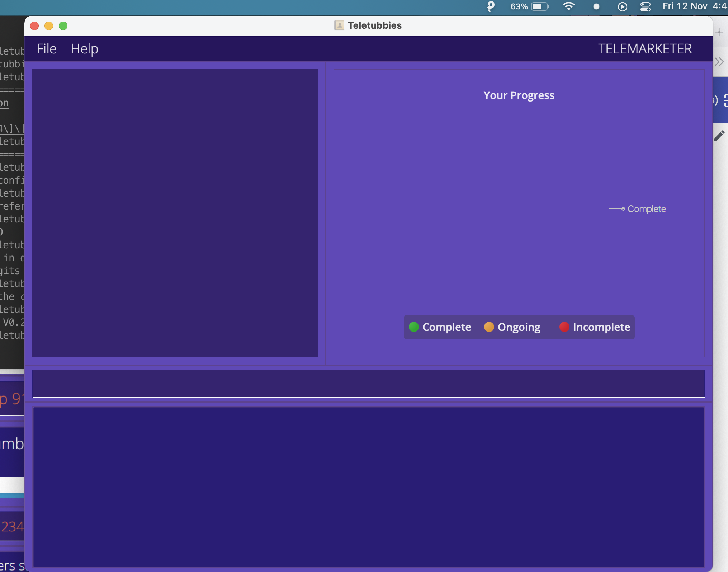Image resolution: width=728 pixels, height=572 pixels.
Task: Open the Wi-Fi status menu
Action: tap(569, 6)
